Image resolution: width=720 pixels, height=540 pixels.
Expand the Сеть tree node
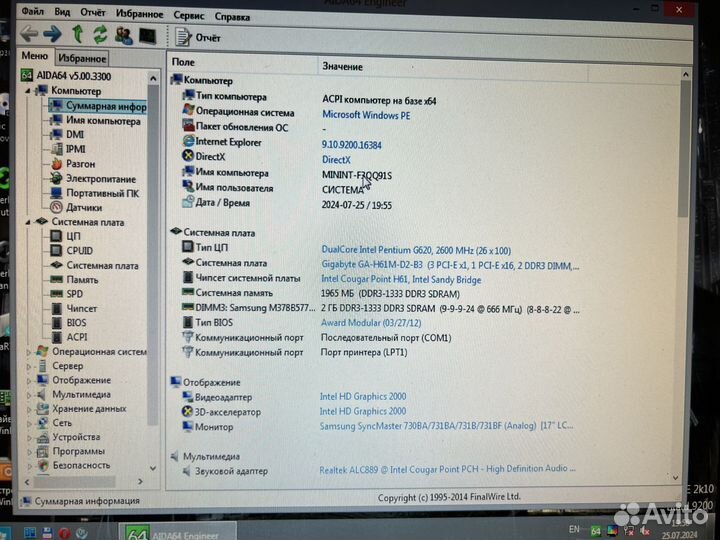pos(28,423)
